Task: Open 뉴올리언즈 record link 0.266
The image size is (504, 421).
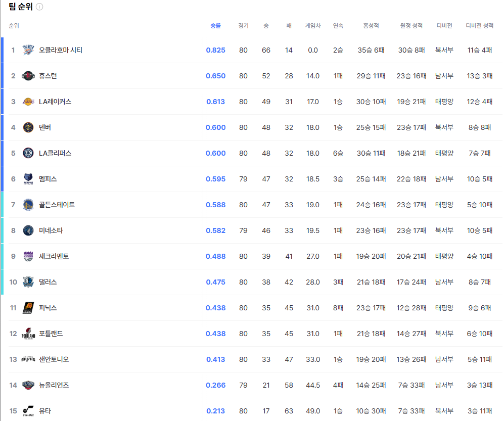Action: tap(216, 385)
